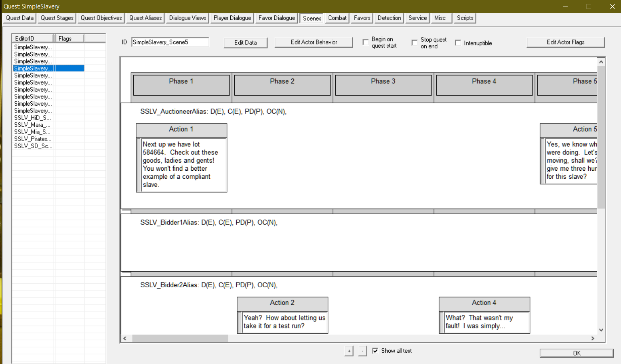621x364 pixels.
Task: Select the Scenes tab
Action: pyautogui.click(x=312, y=19)
